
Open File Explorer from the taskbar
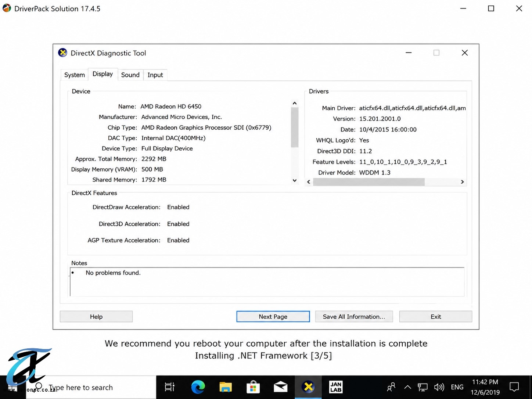pyautogui.click(x=226, y=387)
